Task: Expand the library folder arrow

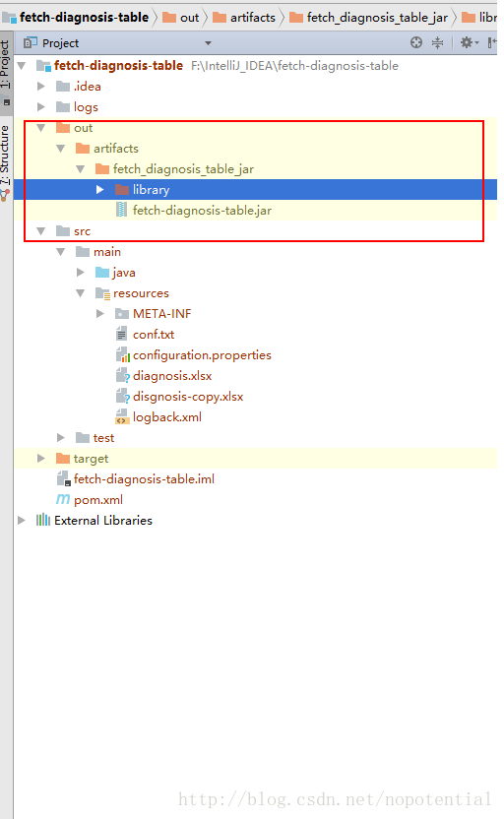Action: point(99,190)
